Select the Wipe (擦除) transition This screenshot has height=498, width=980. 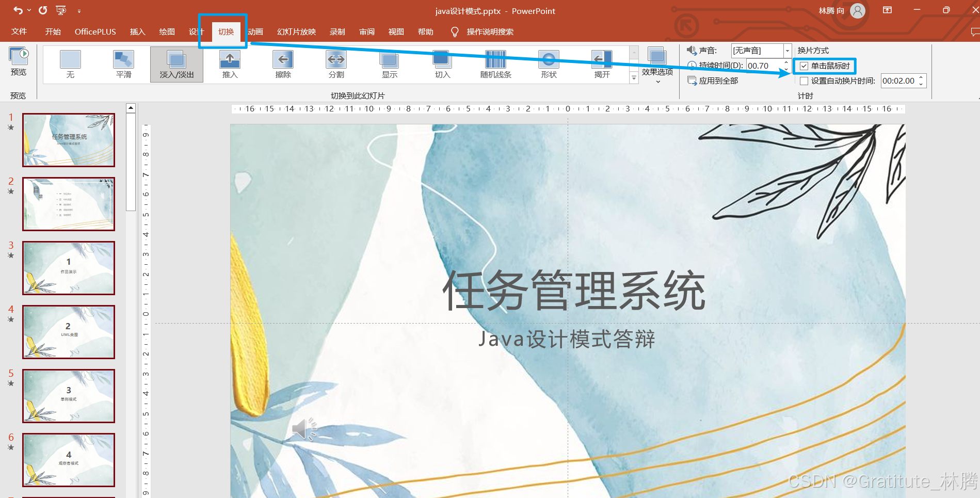point(283,65)
